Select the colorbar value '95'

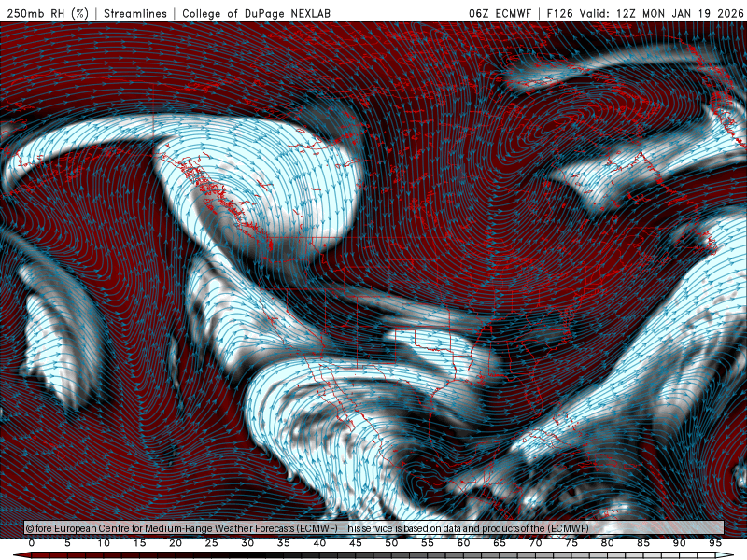pos(715,543)
